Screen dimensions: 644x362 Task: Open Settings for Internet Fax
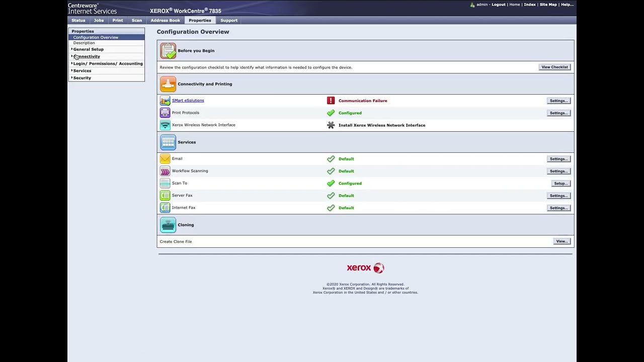tap(558, 208)
